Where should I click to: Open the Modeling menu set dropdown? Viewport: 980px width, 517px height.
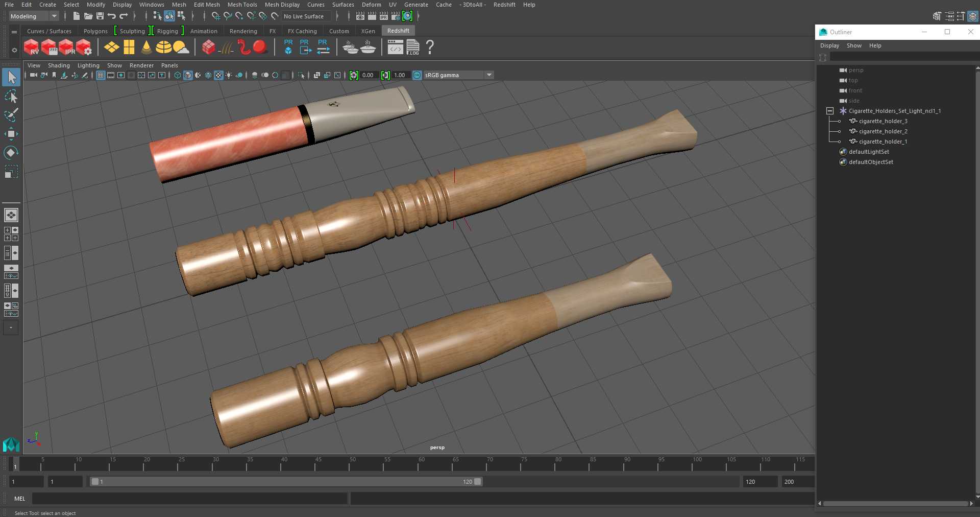34,16
